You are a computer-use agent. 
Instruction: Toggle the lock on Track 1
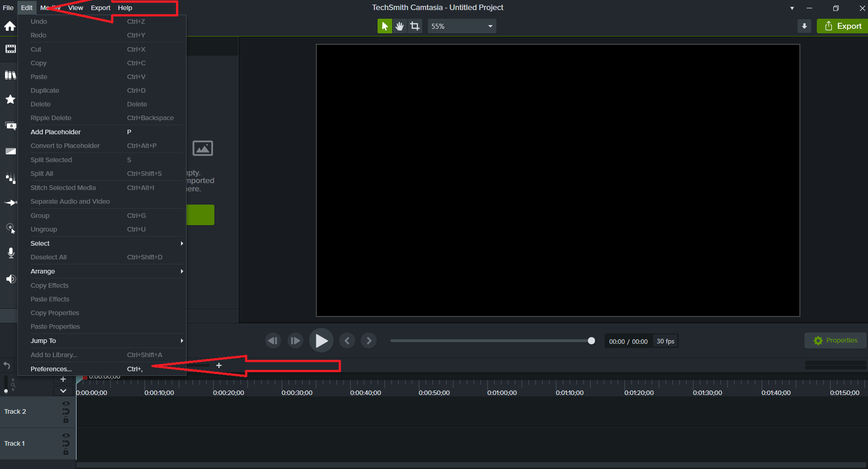(x=66, y=452)
